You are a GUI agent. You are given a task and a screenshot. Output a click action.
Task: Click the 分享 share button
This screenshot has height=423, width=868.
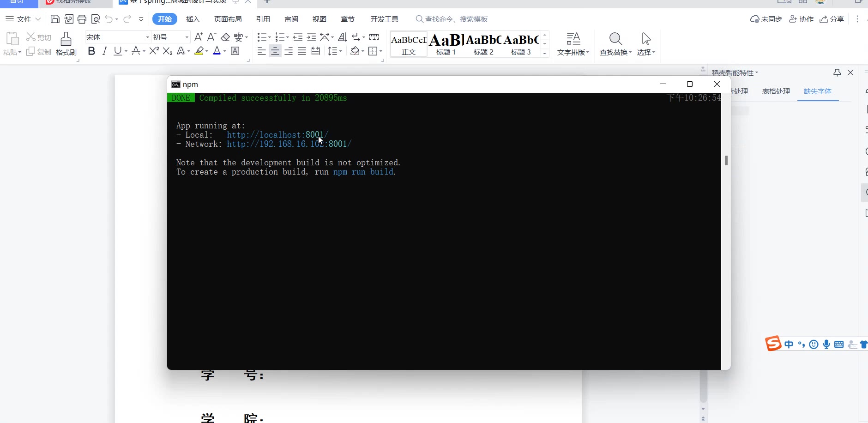[832, 19]
